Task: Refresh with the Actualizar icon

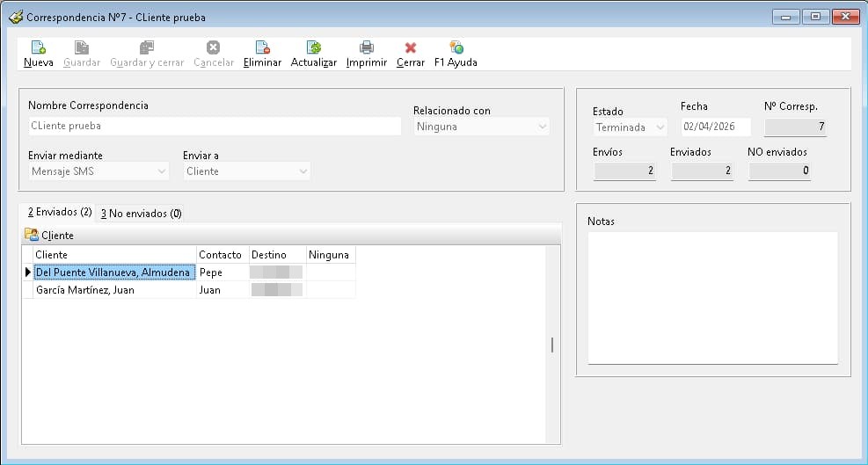Action: tap(313, 48)
